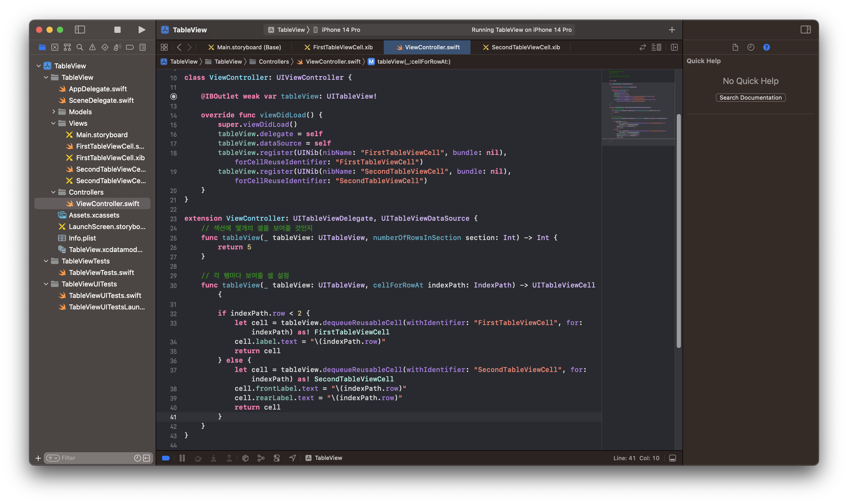Open the Issue navigator warning icon
Image resolution: width=848 pixels, height=504 pixels.
coord(92,47)
